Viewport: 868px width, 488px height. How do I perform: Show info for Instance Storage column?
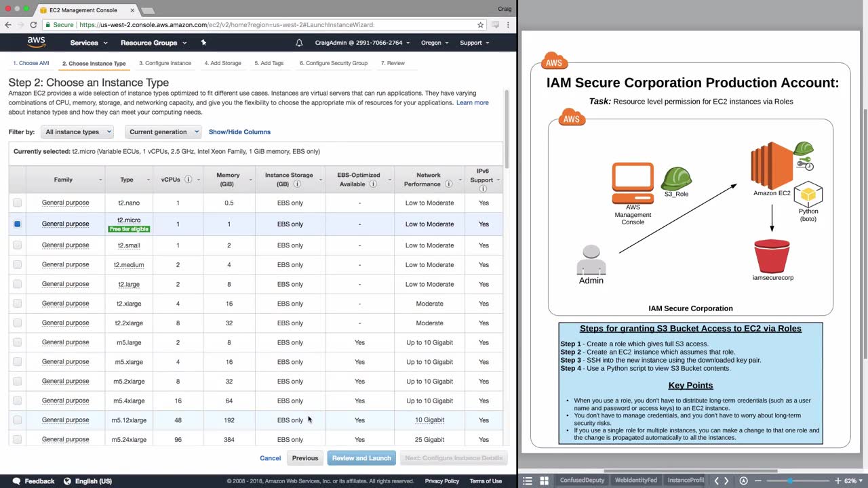coord(297,184)
